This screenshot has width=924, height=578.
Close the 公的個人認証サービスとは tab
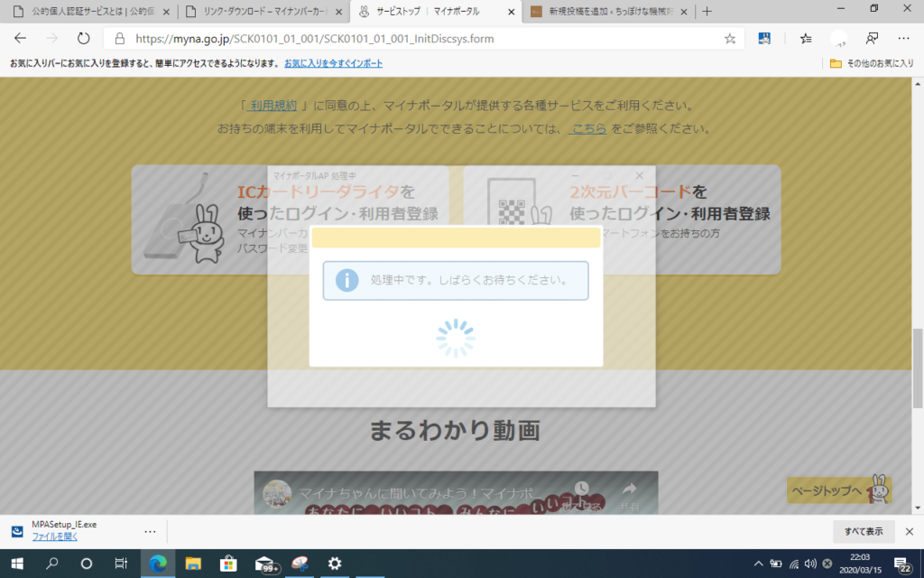point(166,12)
